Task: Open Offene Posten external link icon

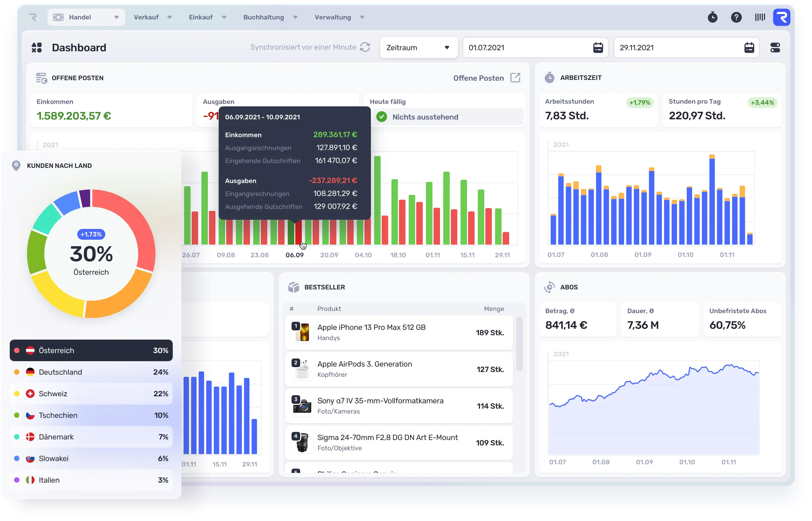Action: click(x=515, y=78)
